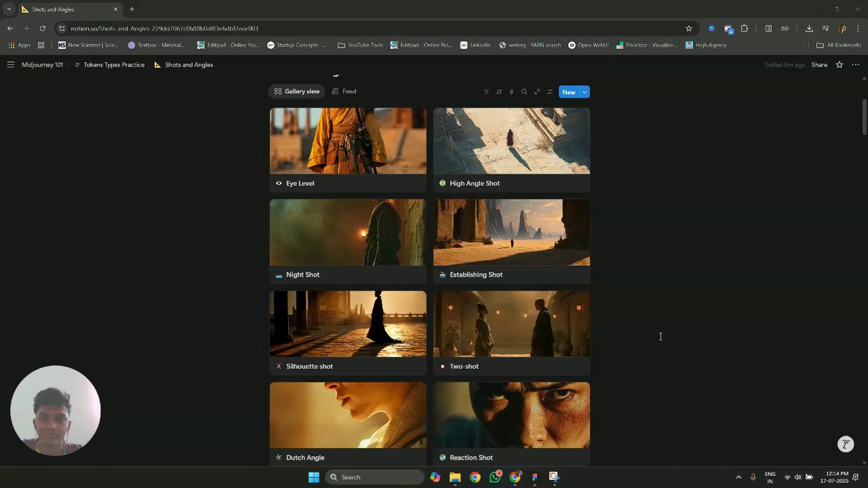Screen dimensions: 868x488
Task: Open gallery as full page icon
Action: point(537,92)
